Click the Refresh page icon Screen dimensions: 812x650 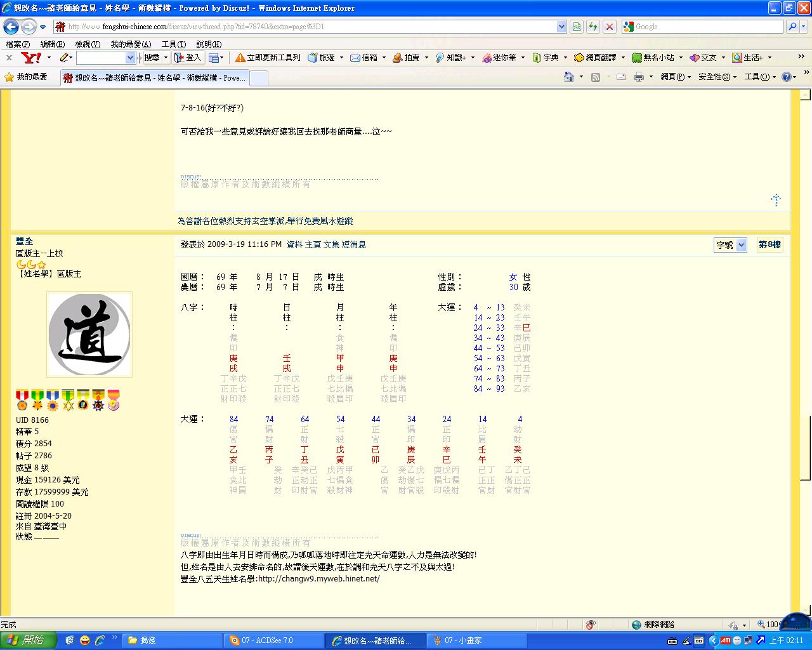[593, 27]
